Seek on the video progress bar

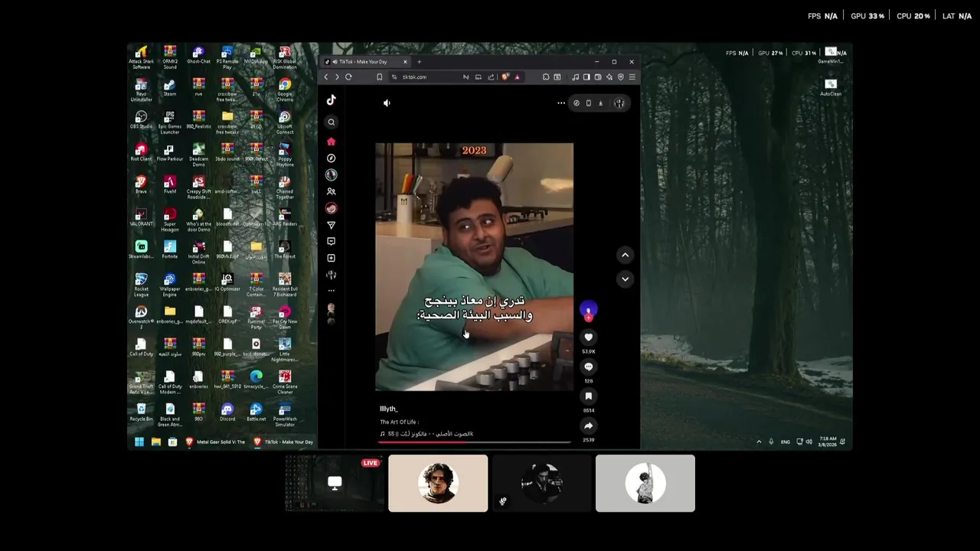click(475, 442)
